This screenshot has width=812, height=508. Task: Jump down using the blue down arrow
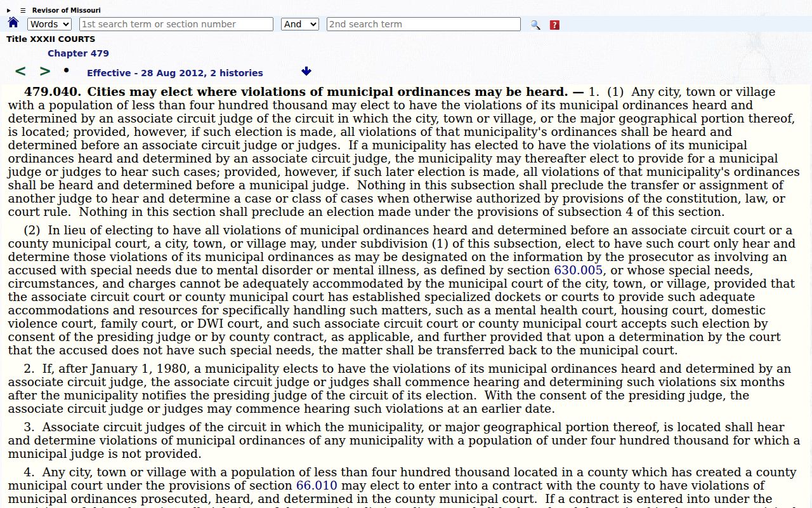coord(306,71)
